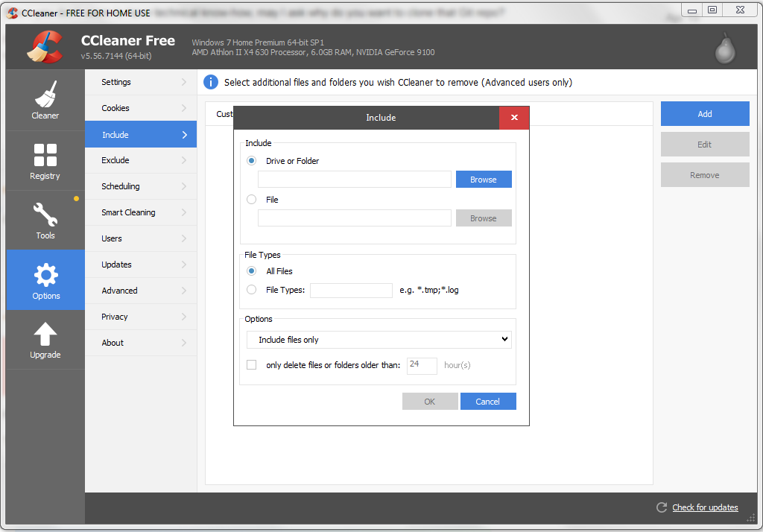The height and width of the screenshot is (532, 763).
Task: Select the All Files radio button
Action: pos(252,271)
